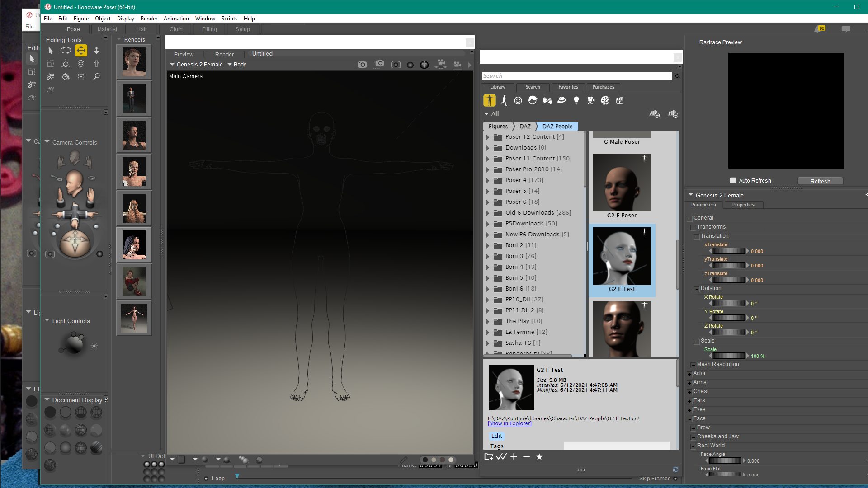Switch to the Favorites library tab
Viewport: 868px width, 488px height.
(x=568, y=87)
